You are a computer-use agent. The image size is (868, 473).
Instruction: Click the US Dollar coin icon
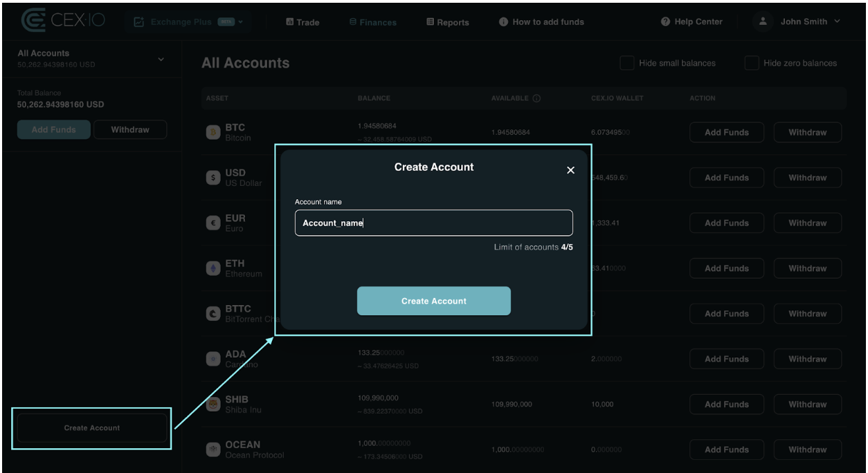click(213, 178)
